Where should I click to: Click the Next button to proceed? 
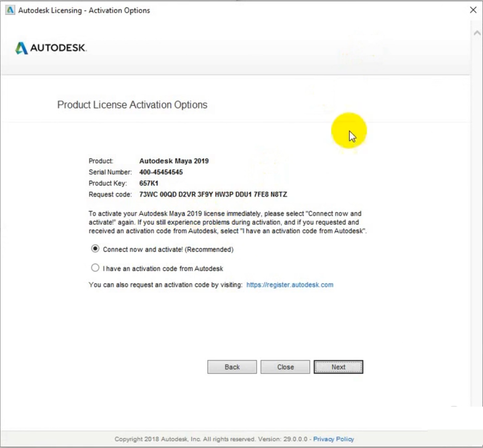click(x=338, y=367)
